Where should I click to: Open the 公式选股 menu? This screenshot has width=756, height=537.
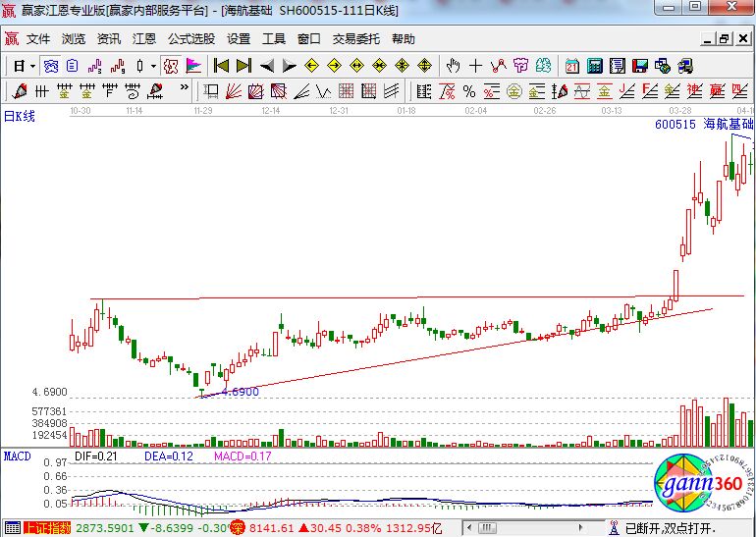[191, 39]
